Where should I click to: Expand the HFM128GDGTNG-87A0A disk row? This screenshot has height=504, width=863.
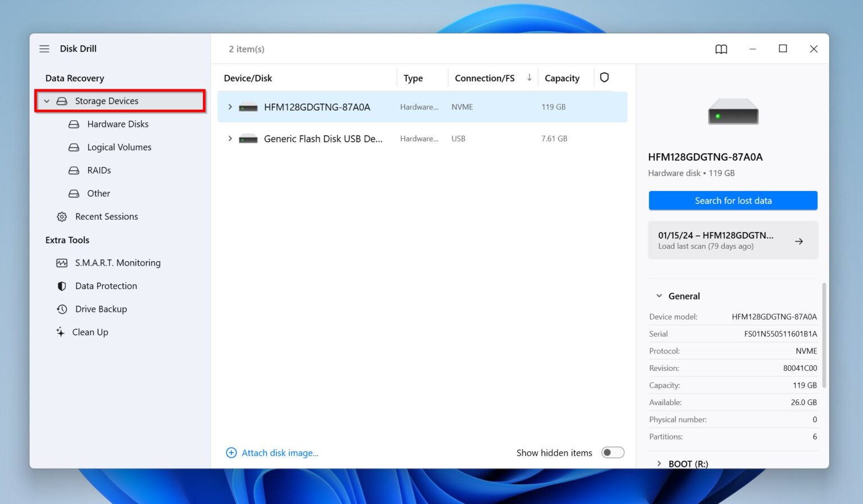point(229,107)
